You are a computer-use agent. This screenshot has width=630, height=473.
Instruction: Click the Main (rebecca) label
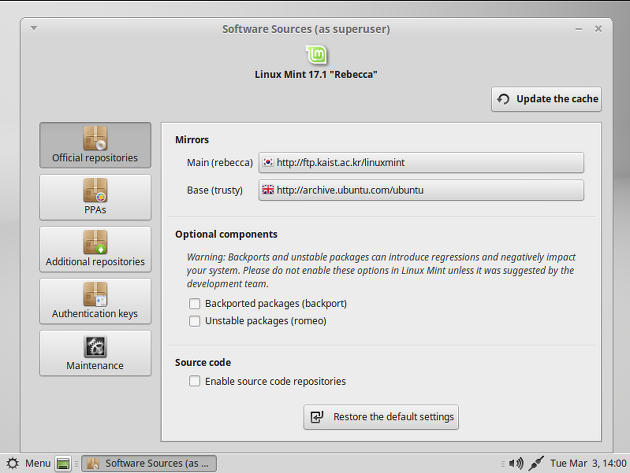pos(220,162)
